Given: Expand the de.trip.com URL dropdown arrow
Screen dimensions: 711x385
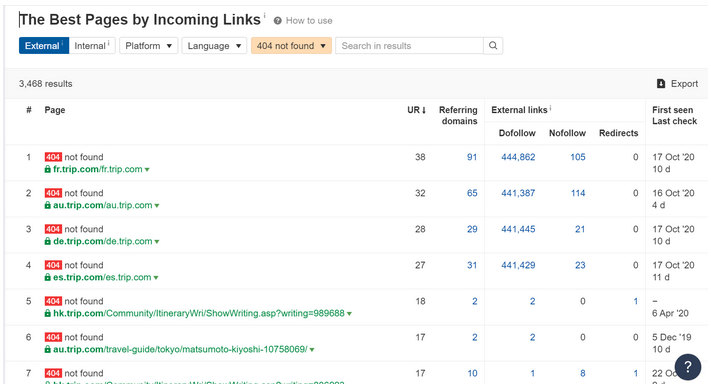Looking at the screenshot, I should pos(157,242).
